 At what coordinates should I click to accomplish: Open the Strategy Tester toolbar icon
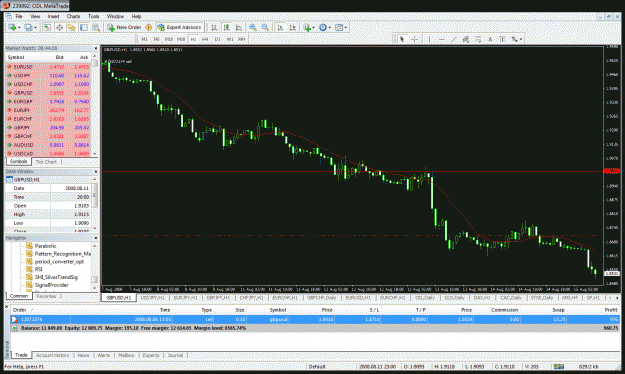[96, 27]
